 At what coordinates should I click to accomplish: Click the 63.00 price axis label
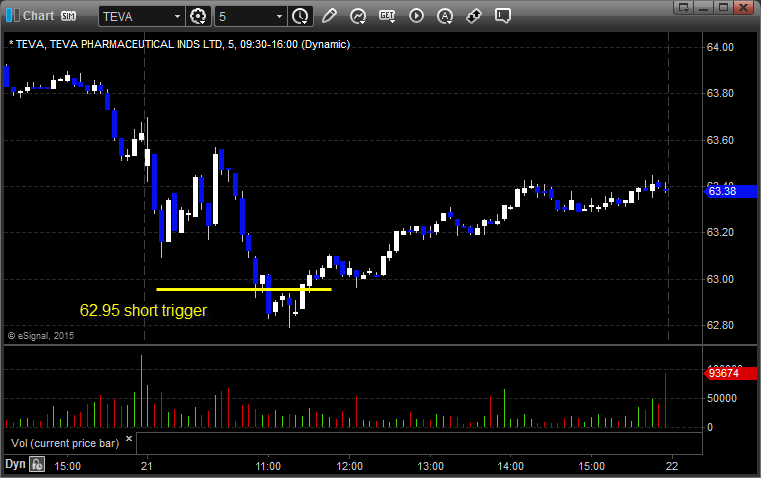(x=720, y=279)
